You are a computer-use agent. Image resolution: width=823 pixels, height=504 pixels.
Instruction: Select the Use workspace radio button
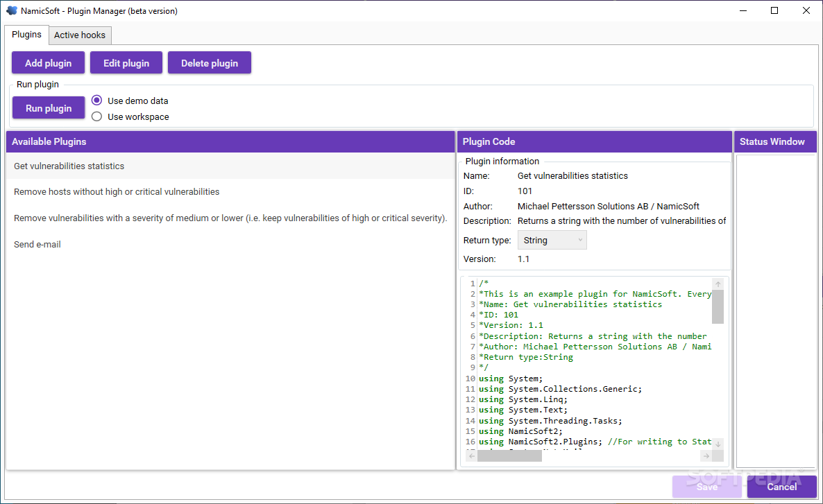(96, 116)
